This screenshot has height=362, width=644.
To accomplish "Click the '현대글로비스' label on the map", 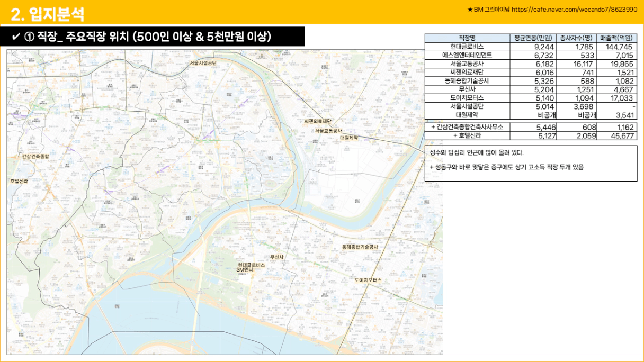I will point(251,265).
